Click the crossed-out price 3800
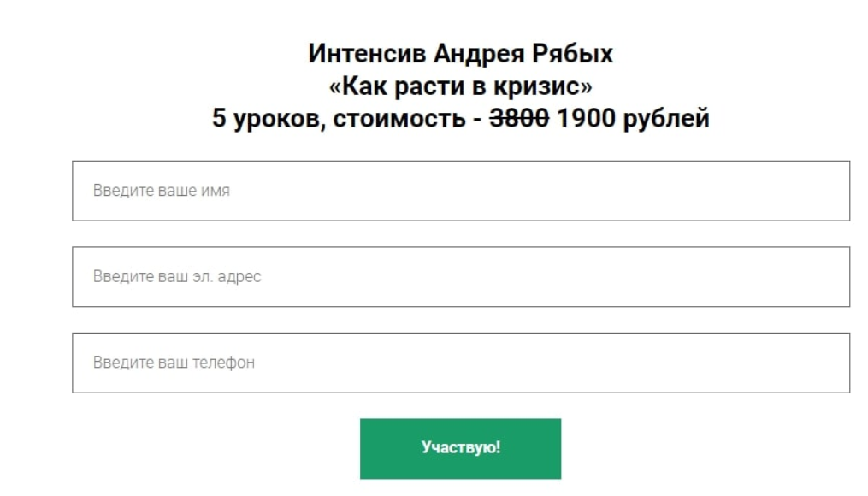Image resolution: width=868 pixels, height=496 pixels. coord(519,119)
